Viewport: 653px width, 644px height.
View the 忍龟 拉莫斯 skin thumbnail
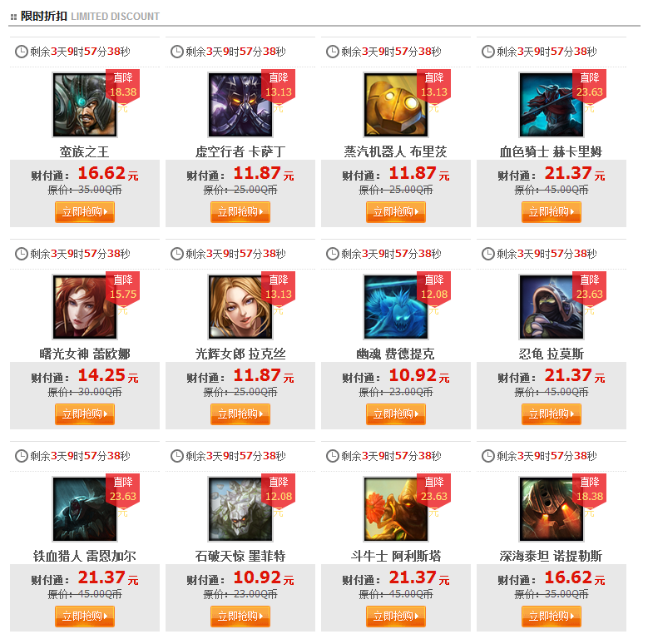[552, 307]
